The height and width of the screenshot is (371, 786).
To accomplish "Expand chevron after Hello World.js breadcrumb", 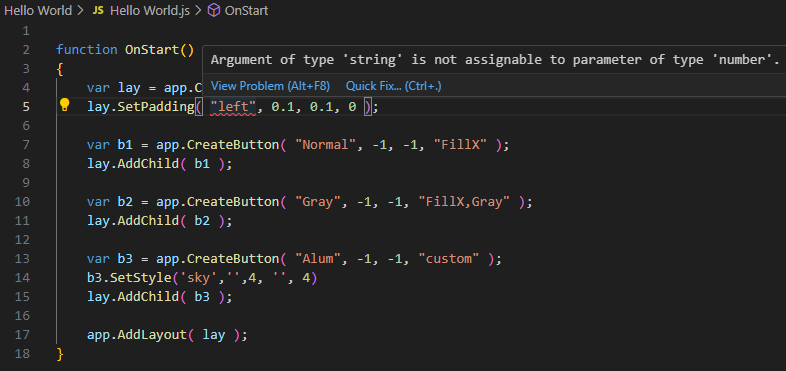I will coord(199,11).
